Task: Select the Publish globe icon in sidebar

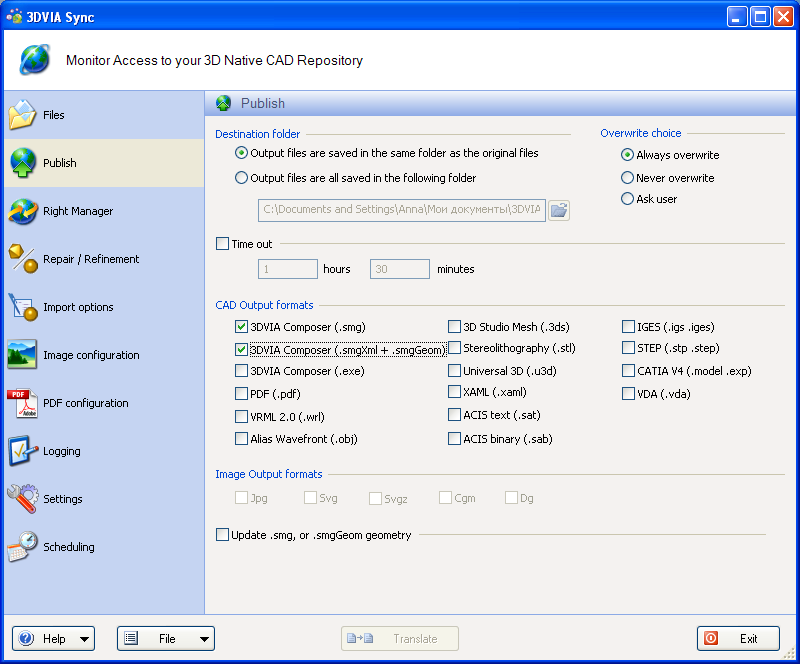Action: (x=23, y=163)
